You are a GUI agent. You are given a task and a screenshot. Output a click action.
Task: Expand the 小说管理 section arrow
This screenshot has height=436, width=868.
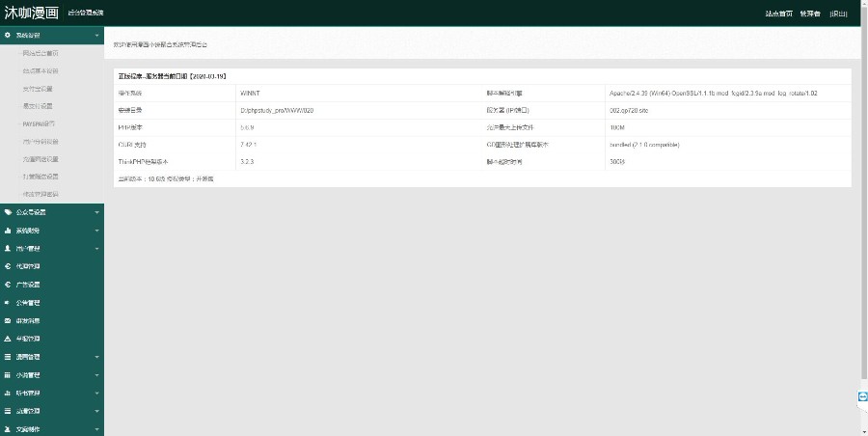pyautogui.click(x=96, y=375)
